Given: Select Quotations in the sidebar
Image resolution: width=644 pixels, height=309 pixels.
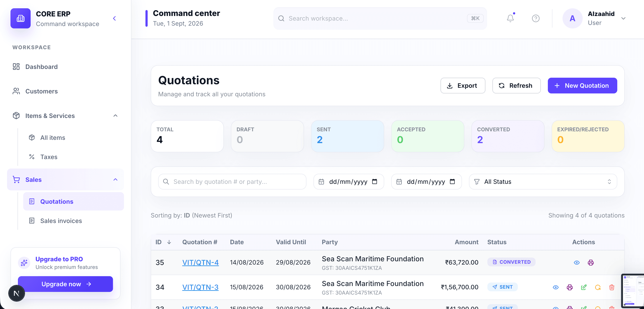Looking at the screenshot, I should (x=74, y=202).
